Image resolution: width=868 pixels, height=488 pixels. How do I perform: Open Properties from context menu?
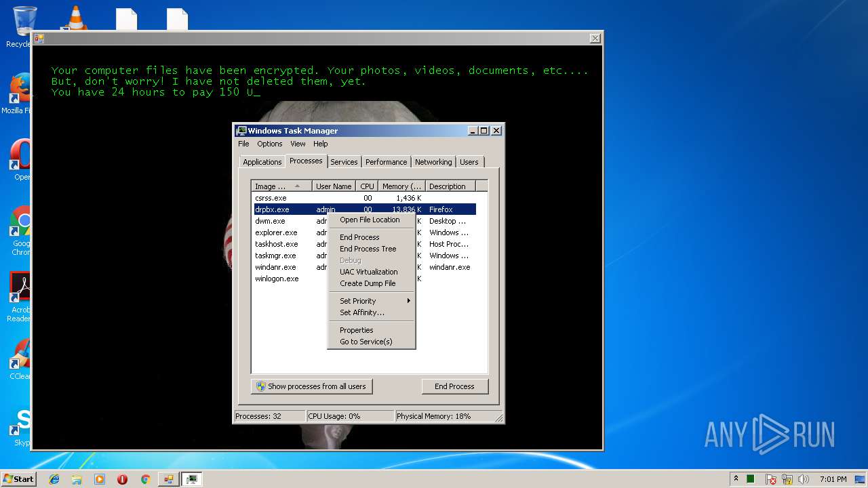click(x=371, y=330)
